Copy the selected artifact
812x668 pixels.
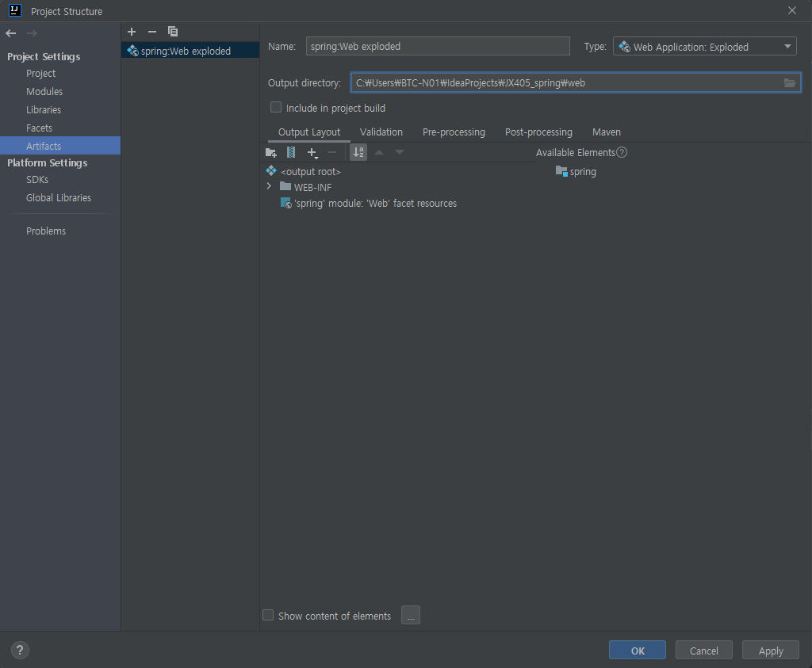pos(172,32)
